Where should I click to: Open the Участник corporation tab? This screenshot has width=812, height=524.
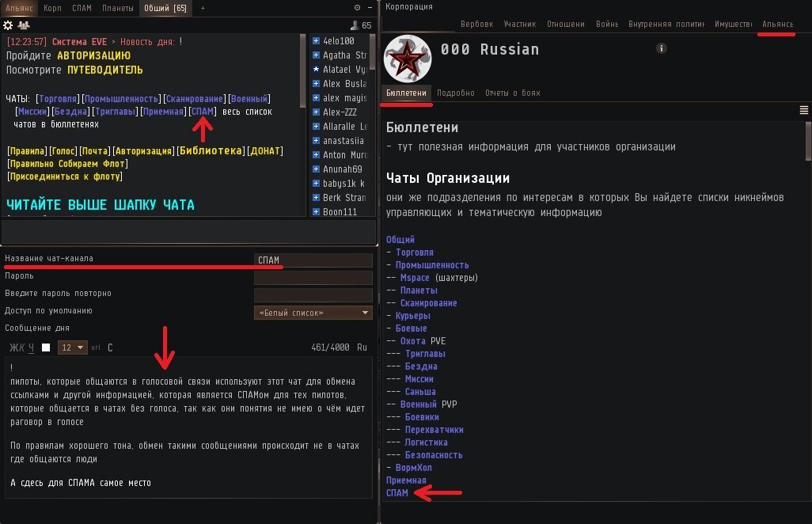(519, 24)
